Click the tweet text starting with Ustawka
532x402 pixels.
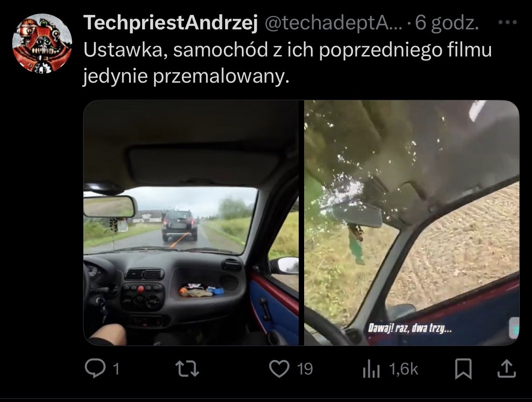(x=287, y=63)
